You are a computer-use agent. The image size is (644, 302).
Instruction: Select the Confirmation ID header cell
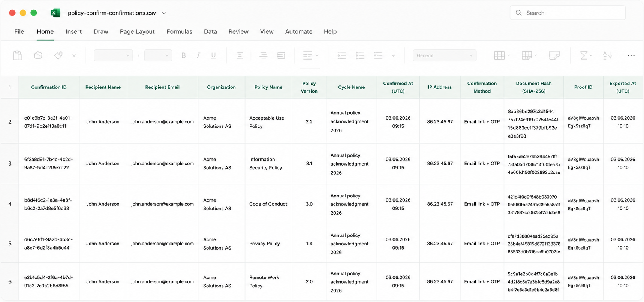(x=49, y=87)
